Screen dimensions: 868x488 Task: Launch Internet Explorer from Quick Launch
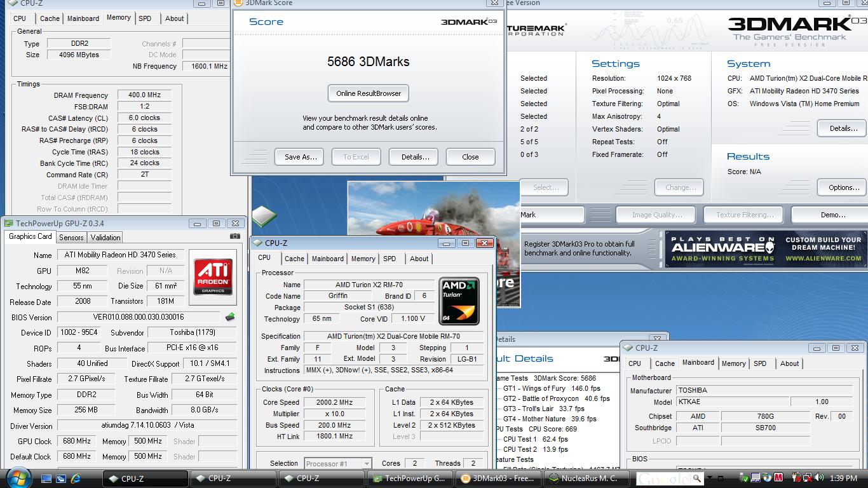[x=76, y=478]
